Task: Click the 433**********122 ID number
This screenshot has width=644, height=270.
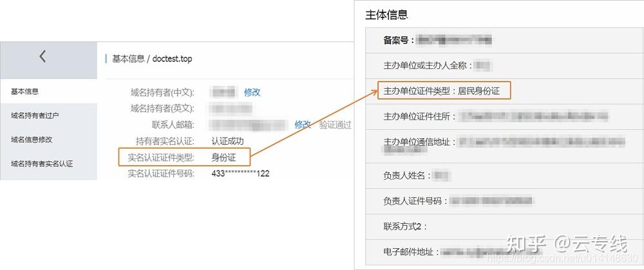Action: pos(240,174)
